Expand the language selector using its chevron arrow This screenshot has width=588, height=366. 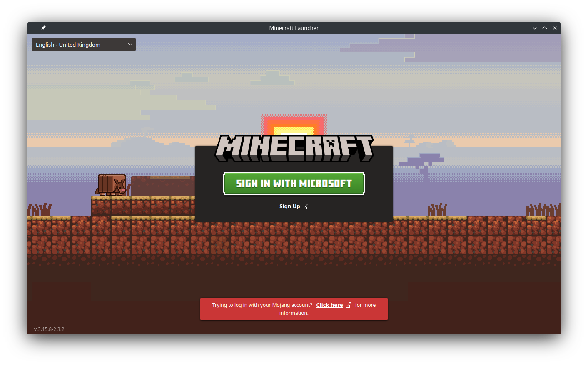pyautogui.click(x=130, y=45)
